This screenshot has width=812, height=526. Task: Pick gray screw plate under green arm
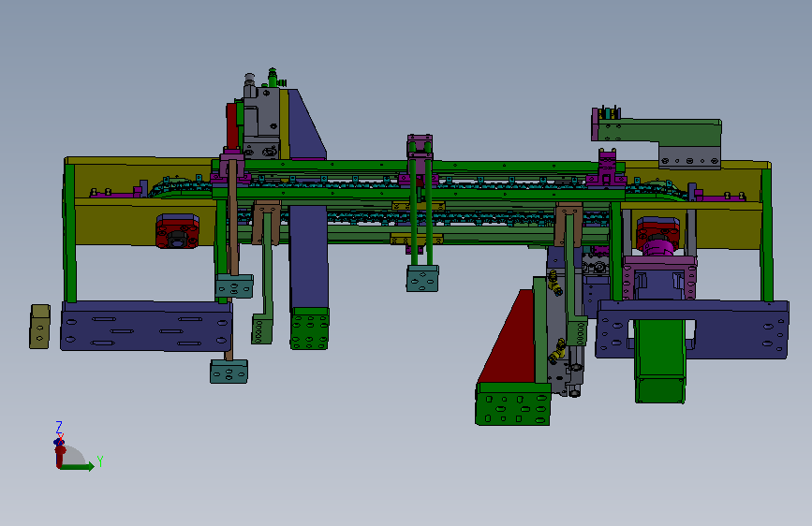pos(690,157)
